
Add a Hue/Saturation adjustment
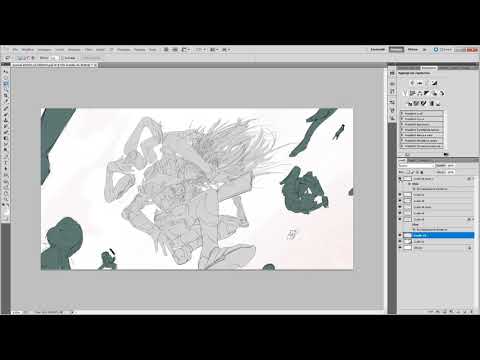tap(412, 93)
